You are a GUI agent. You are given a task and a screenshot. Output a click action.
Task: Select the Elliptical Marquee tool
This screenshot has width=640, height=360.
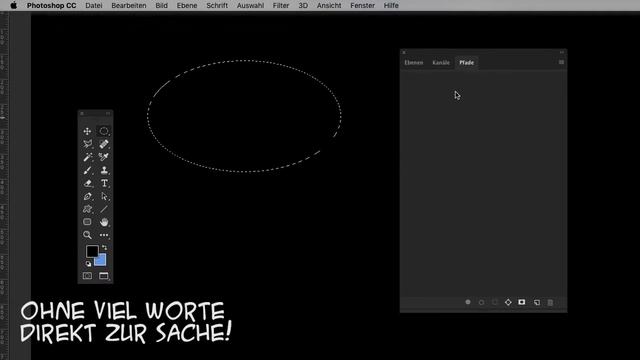coord(104,131)
